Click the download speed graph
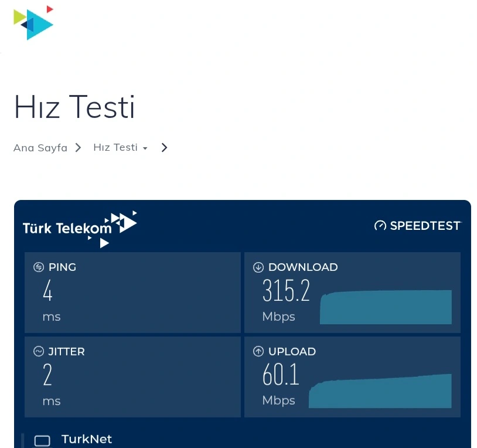 pyautogui.click(x=386, y=307)
